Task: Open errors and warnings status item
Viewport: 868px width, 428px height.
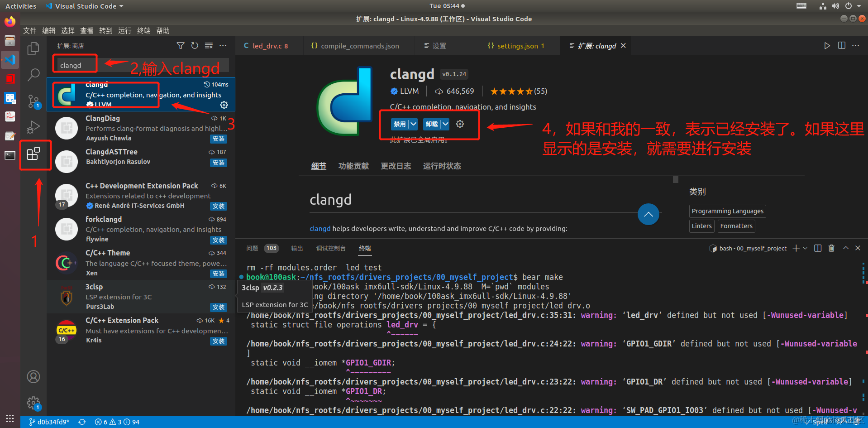Action: (117, 422)
